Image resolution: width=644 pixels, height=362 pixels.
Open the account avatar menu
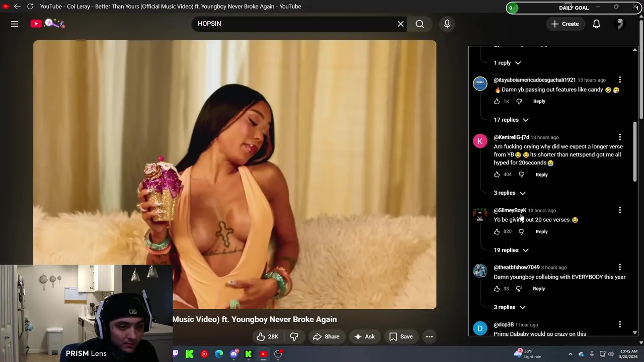pos(620,24)
